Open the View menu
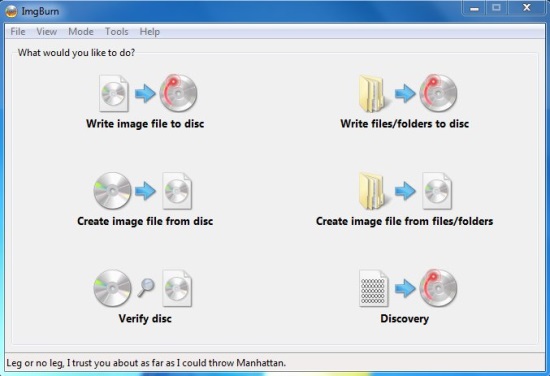 coord(47,32)
